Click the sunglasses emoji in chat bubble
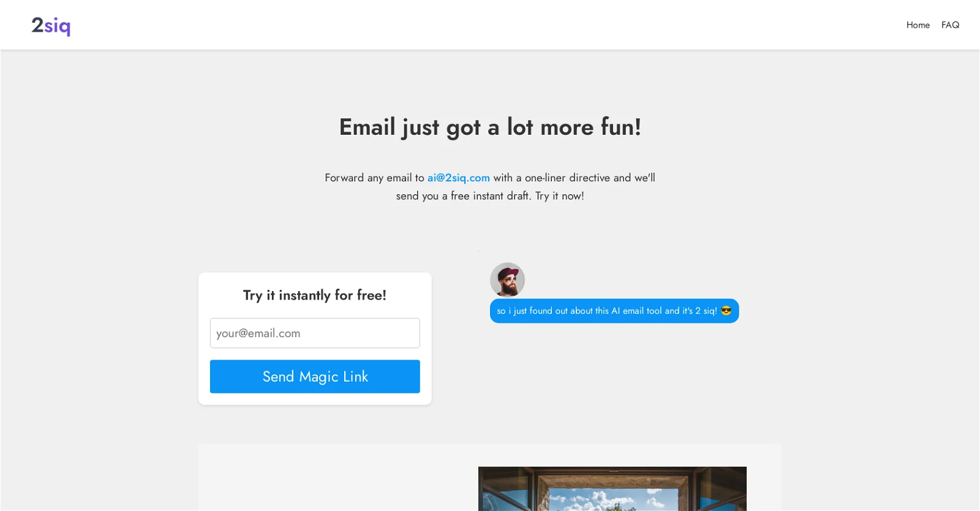This screenshot has width=980, height=511. pyautogui.click(x=726, y=311)
